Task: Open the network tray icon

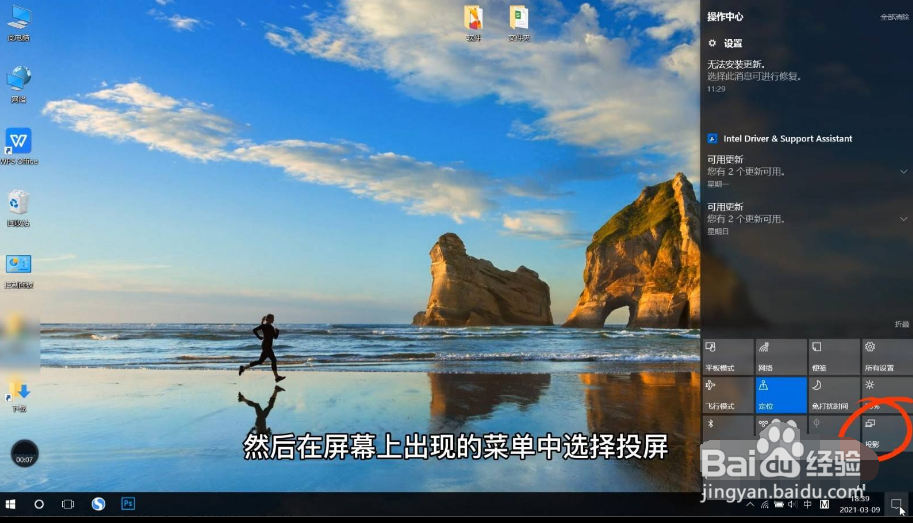Action: tap(765, 504)
